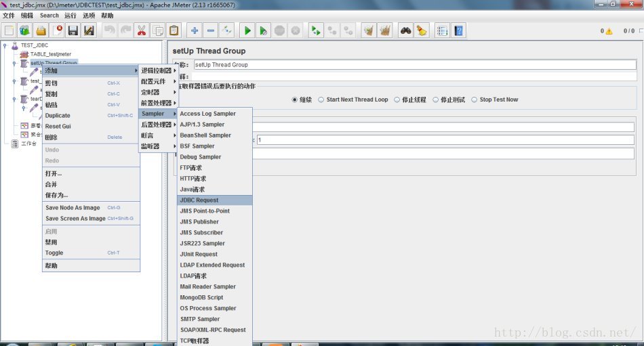Click Reset Gui in context menu

click(x=91, y=127)
